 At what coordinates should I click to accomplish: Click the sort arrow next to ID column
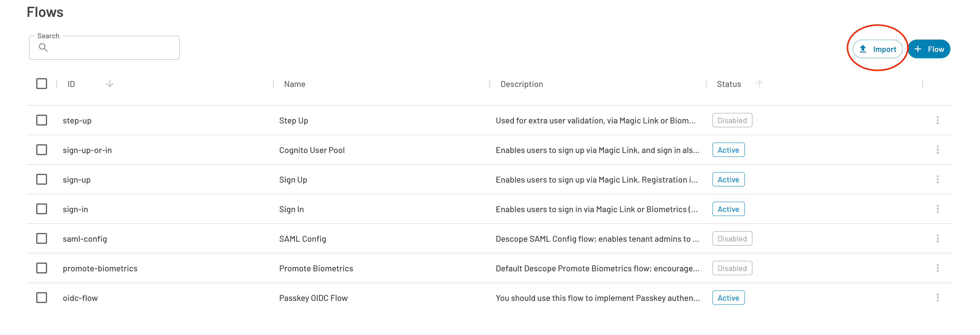pos(110,84)
